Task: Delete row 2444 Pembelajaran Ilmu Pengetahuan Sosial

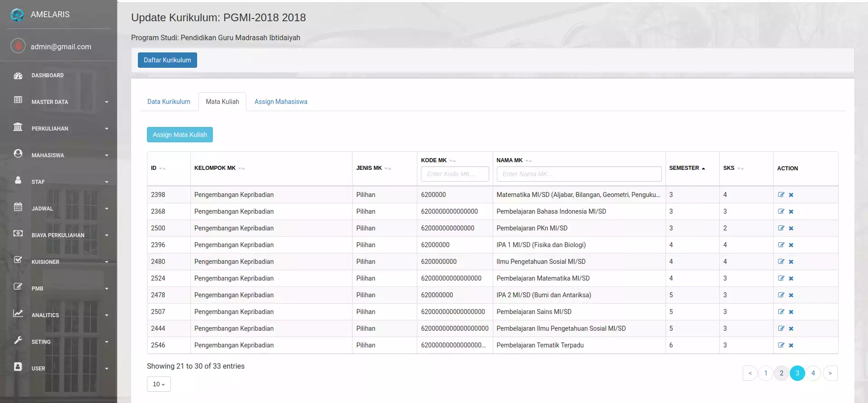Action: click(791, 329)
